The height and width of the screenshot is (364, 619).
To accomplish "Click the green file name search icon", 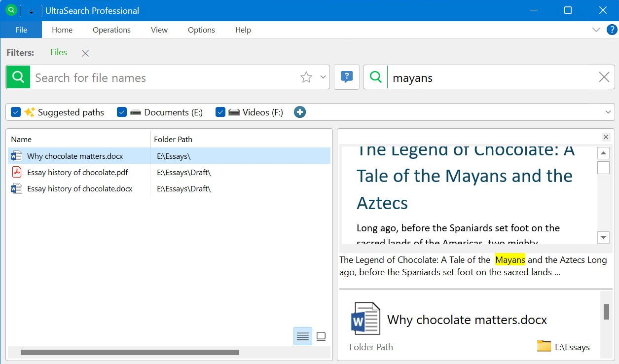I will click(18, 77).
